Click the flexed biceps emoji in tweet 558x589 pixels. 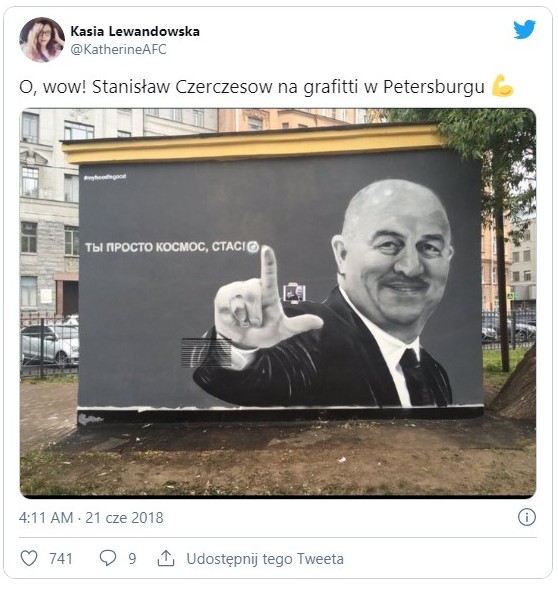click(502, 86)
